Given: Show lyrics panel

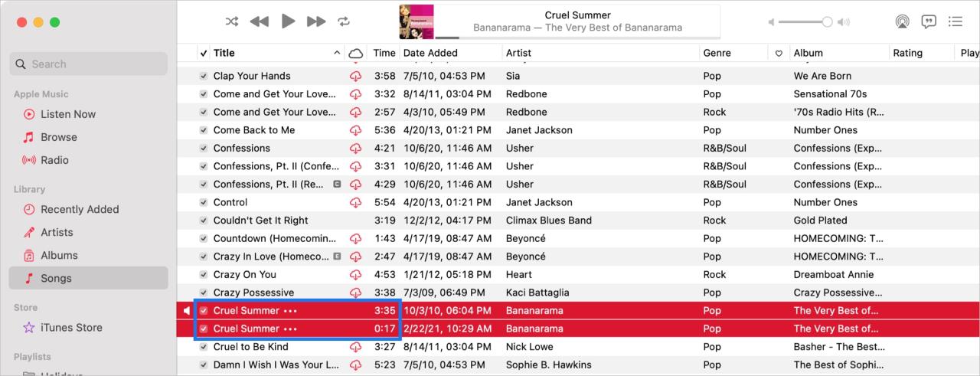Looking at the screenshot, I should click(x=929, y=21).
